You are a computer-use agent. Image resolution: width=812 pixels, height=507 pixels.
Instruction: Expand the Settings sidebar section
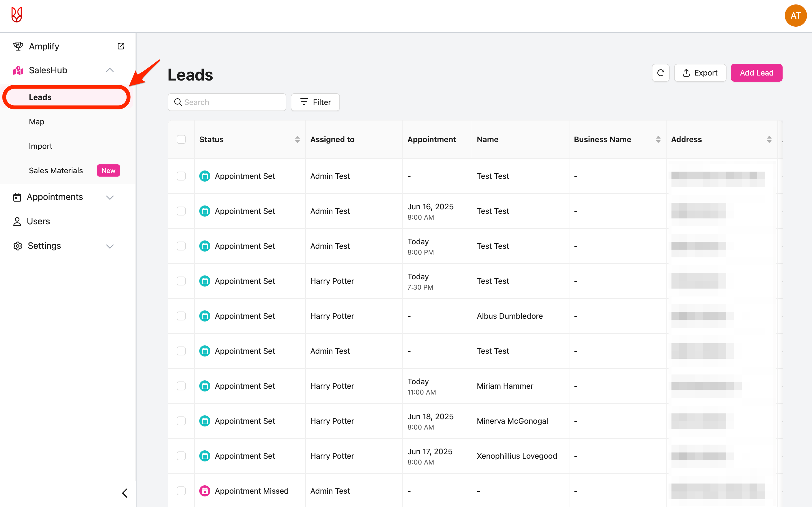pos(110,246)
